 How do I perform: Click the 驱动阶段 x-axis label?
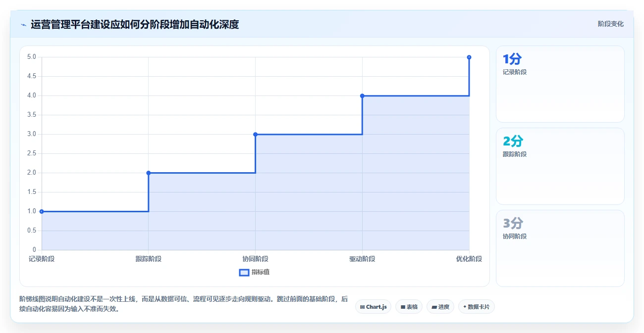pos(362,259)
